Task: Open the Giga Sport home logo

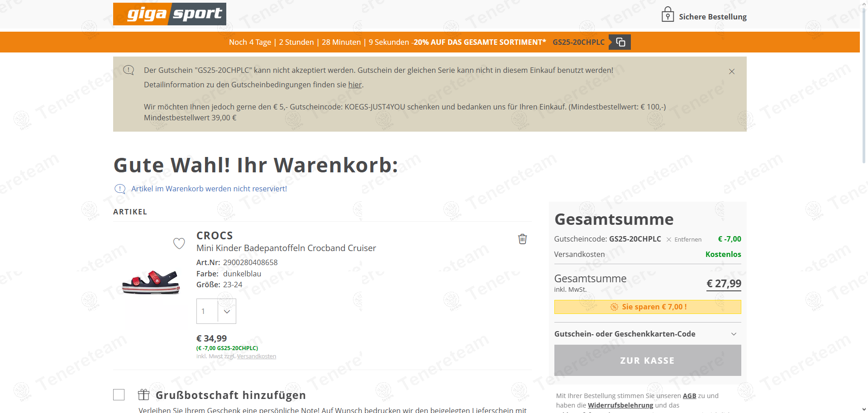Action: [x=170, y=14]
